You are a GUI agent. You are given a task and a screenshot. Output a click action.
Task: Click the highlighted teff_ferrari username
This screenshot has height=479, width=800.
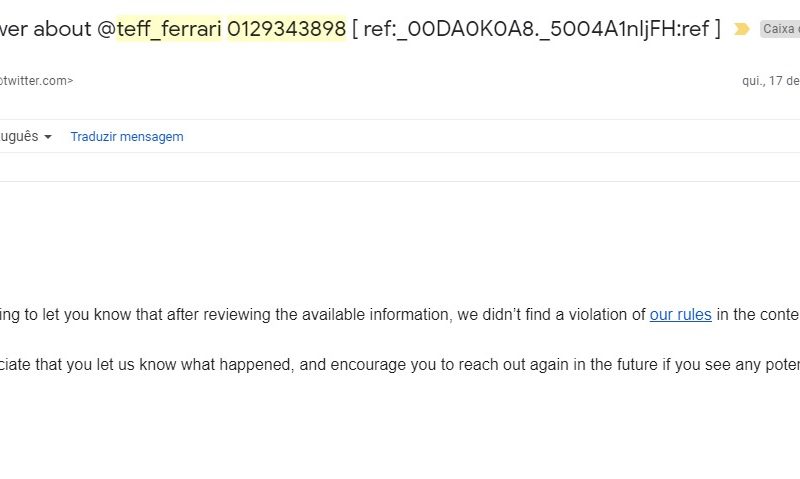[x=169, y=29]
